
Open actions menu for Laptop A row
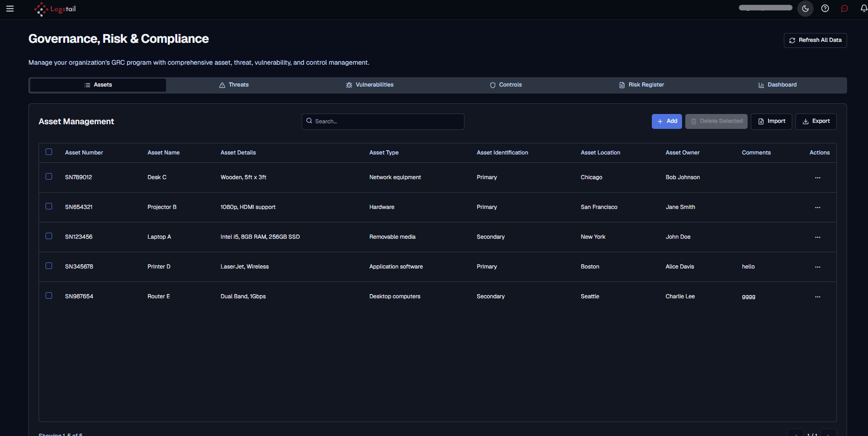[817, 237]
